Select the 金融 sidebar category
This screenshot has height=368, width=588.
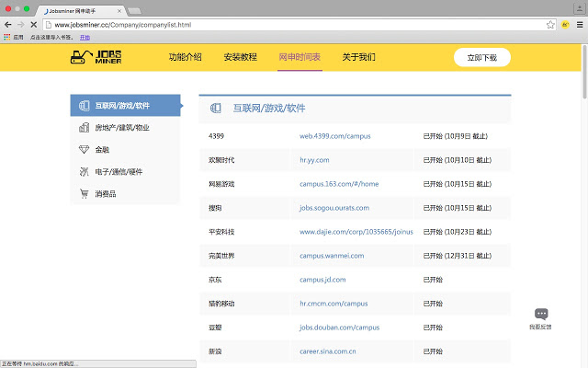click(125, 149)
